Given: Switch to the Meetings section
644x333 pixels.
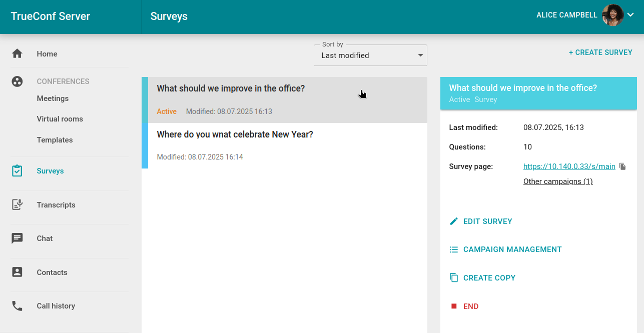Looking at the screenshot, I should point(53,98).
